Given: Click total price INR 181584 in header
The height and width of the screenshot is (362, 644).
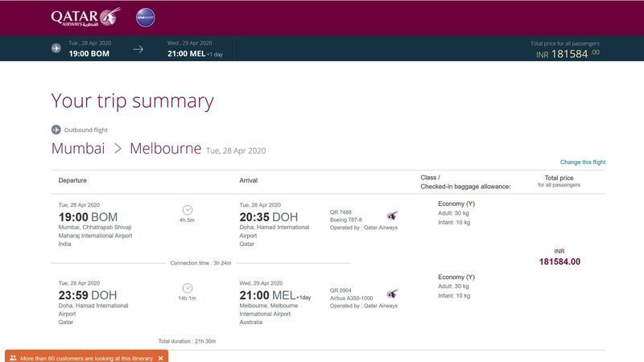Looking at the screenshot, I should point(567,54).
